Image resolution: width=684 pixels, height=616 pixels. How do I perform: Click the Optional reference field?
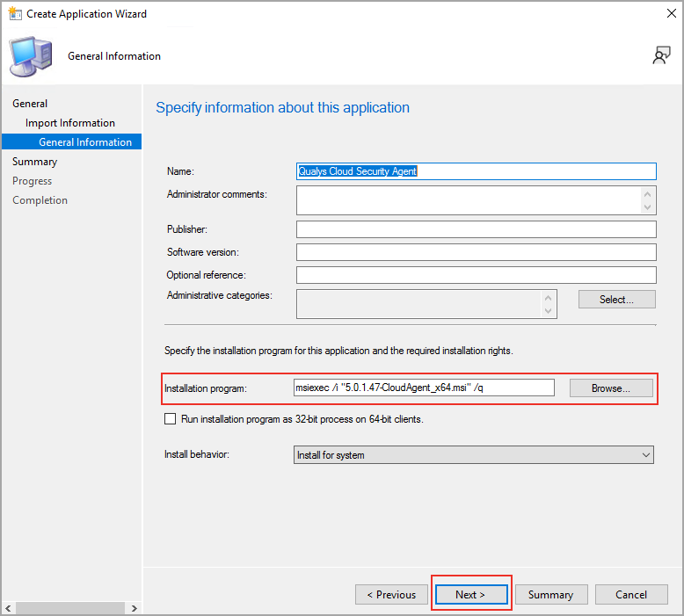[477, 275]
